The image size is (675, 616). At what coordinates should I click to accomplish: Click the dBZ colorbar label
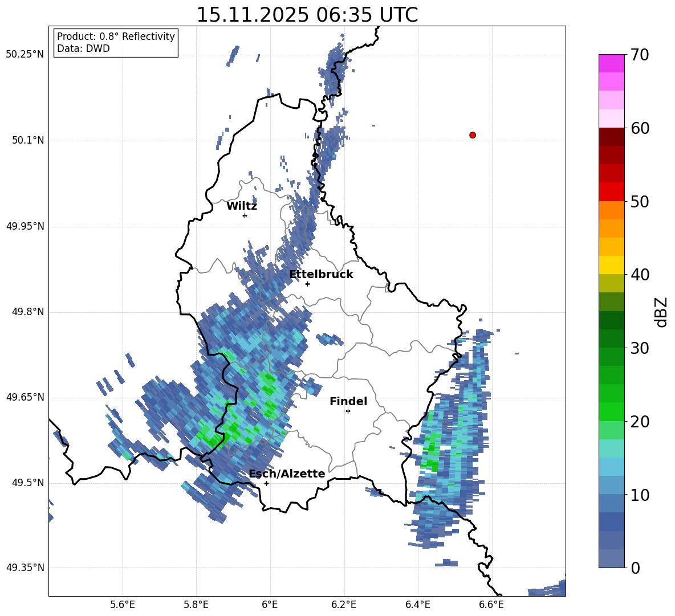tap(662, 312)
